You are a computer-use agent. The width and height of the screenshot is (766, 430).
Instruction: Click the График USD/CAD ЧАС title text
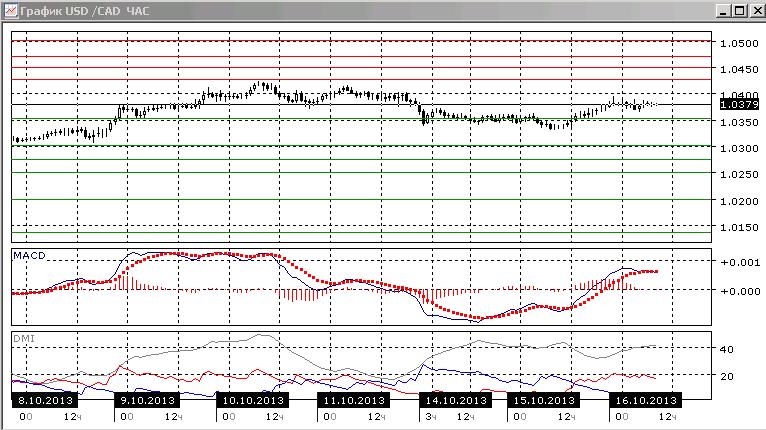[x=85, y=11]
